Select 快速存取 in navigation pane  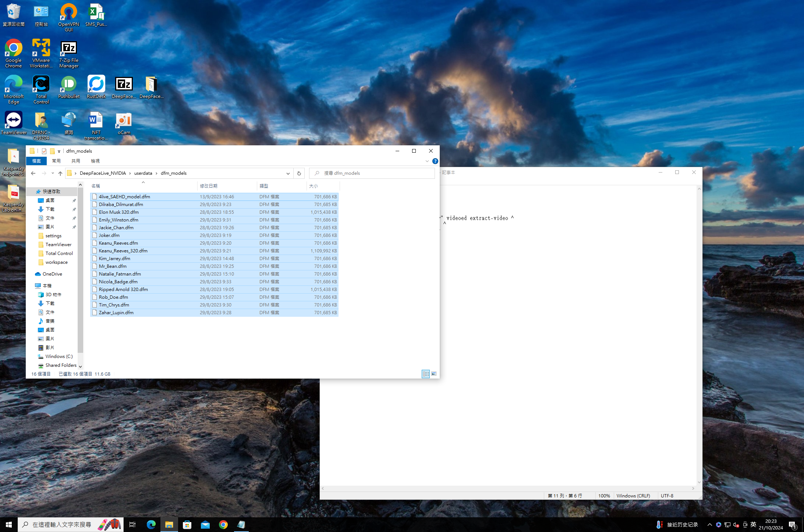coord(51,192)
